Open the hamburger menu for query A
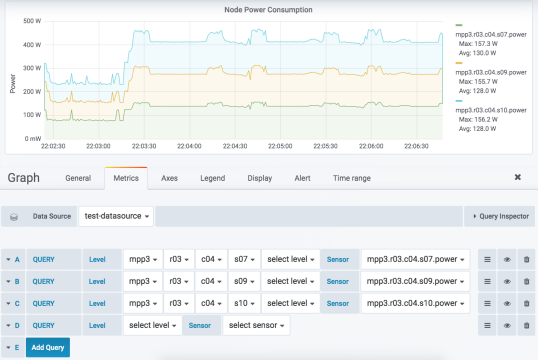Image resolution: width=538 pixels, height=360 pixels. [487, 259]
